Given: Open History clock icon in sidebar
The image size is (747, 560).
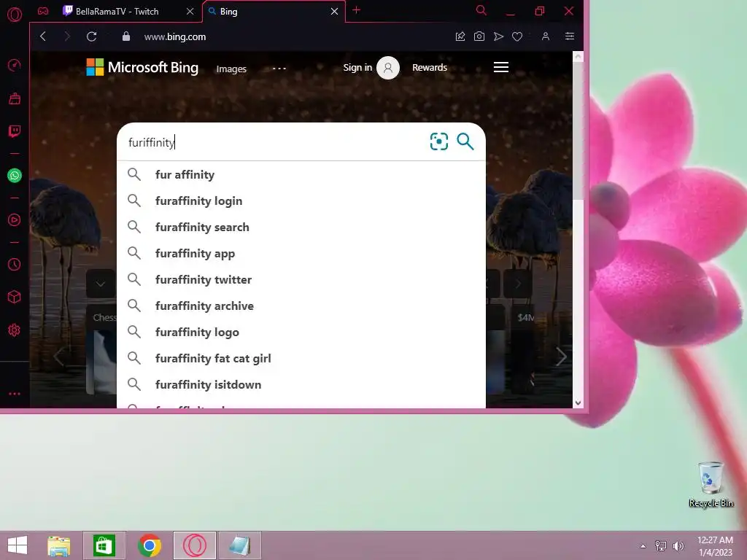Looking at the screenshot, I should coord(15,264).
